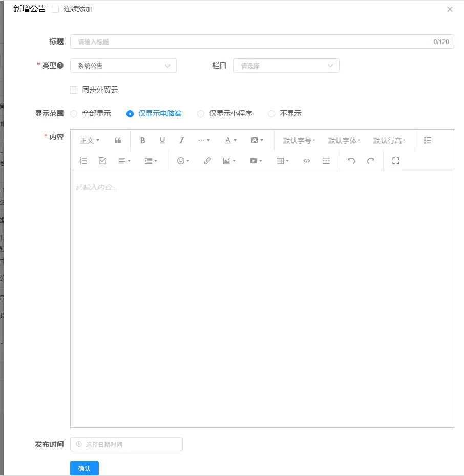This screenshot has height=476, width=464.
Task: Apply underline formatting in editor
Action: point(162,140)
